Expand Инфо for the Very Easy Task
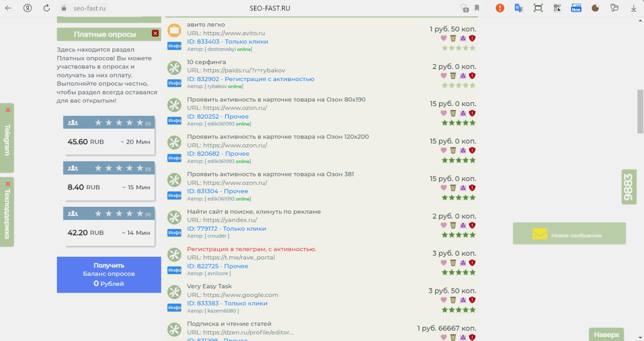 (x=174, y=308)
